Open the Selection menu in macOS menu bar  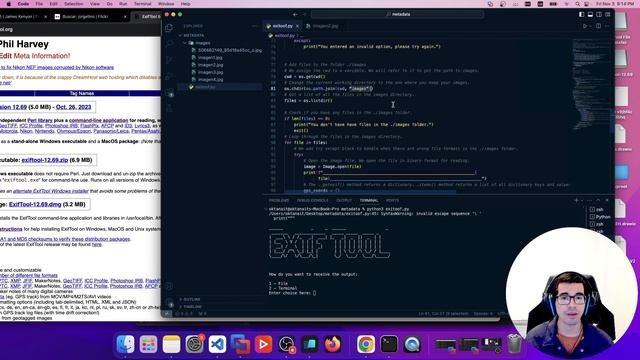73,4
